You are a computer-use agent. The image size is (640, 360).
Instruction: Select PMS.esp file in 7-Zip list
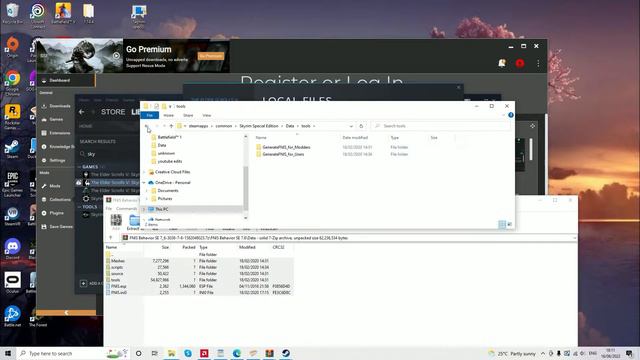pyautogui.click(x=116, y=287)
